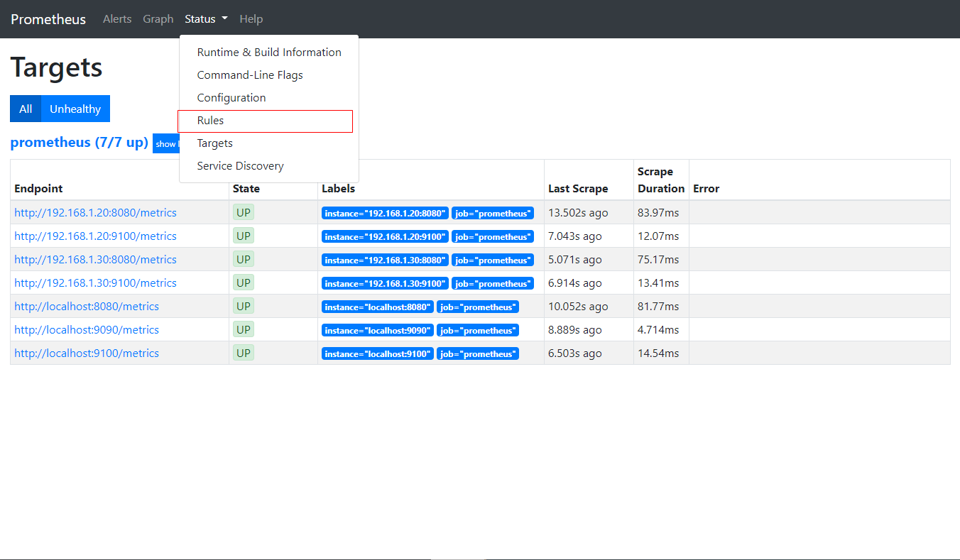Image resolution: width=960 pixels, height=560 pixels.
Task: Click instance="localhost:9100" label badge
Action: click(378, 353)
